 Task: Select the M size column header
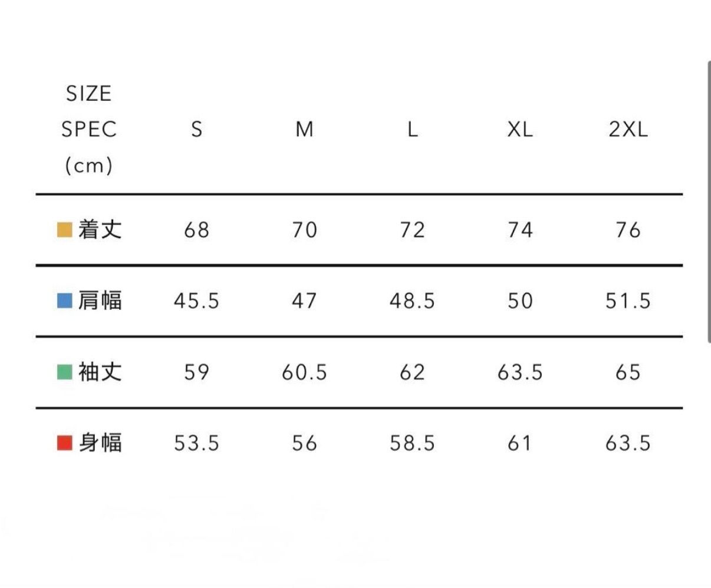coord(304,129)
